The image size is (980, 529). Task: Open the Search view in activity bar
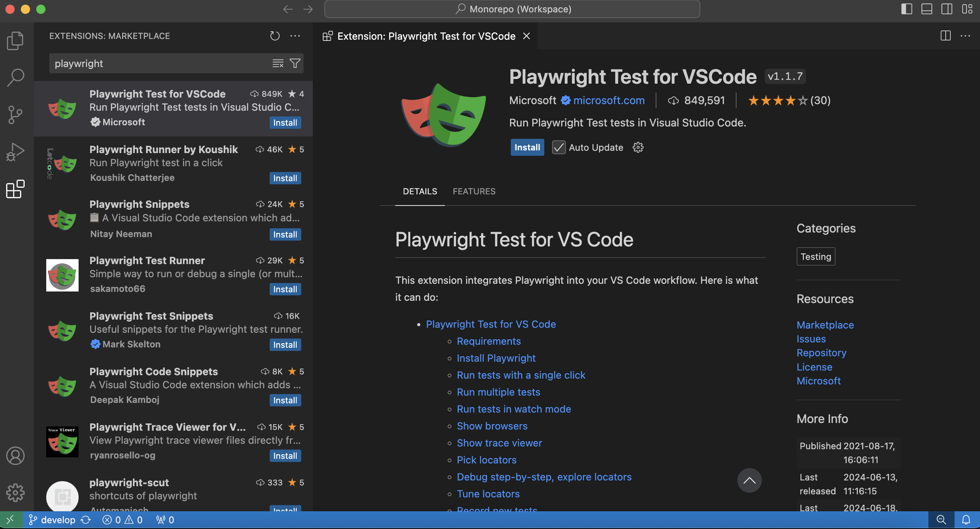pyautogui.click(x=15, y=77)
